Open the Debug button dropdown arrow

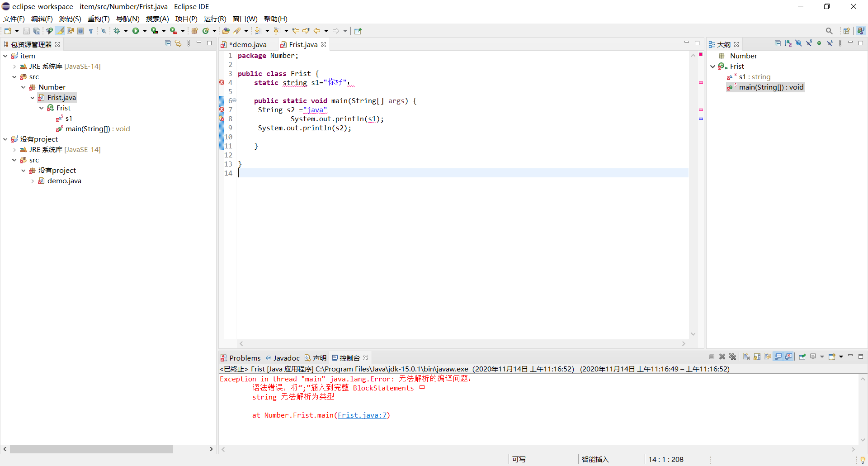coord(126,31)
